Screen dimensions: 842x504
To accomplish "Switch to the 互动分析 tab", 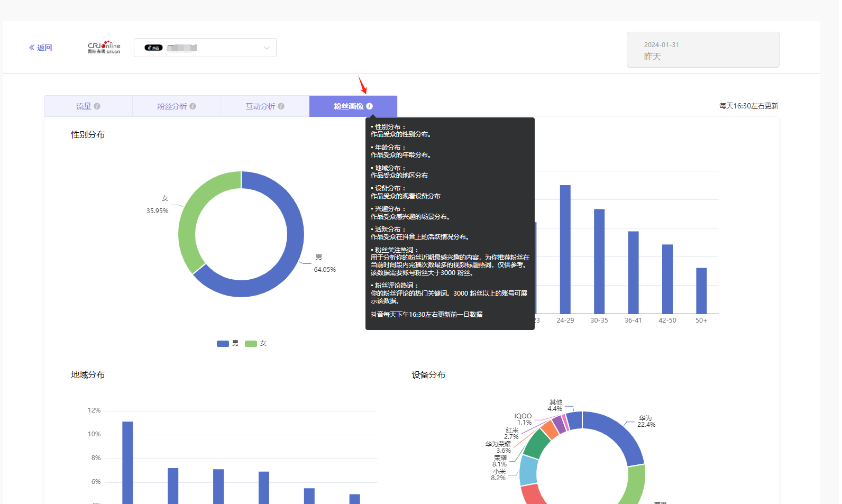I will point(265,106).
